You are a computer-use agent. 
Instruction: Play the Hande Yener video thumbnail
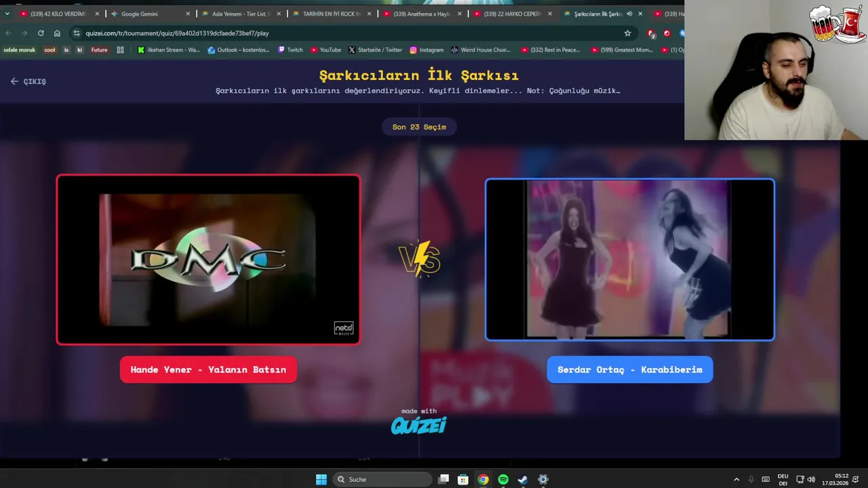click(x=208, y=260)
